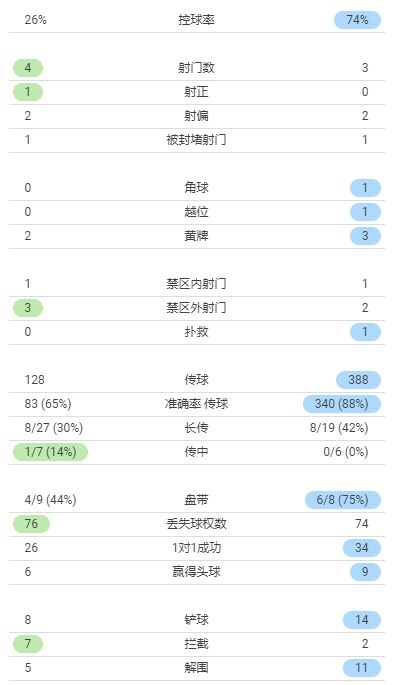Click the green 76 badge for 丢失球权数
The image size is (393, 685).
[x=31, y=524]
